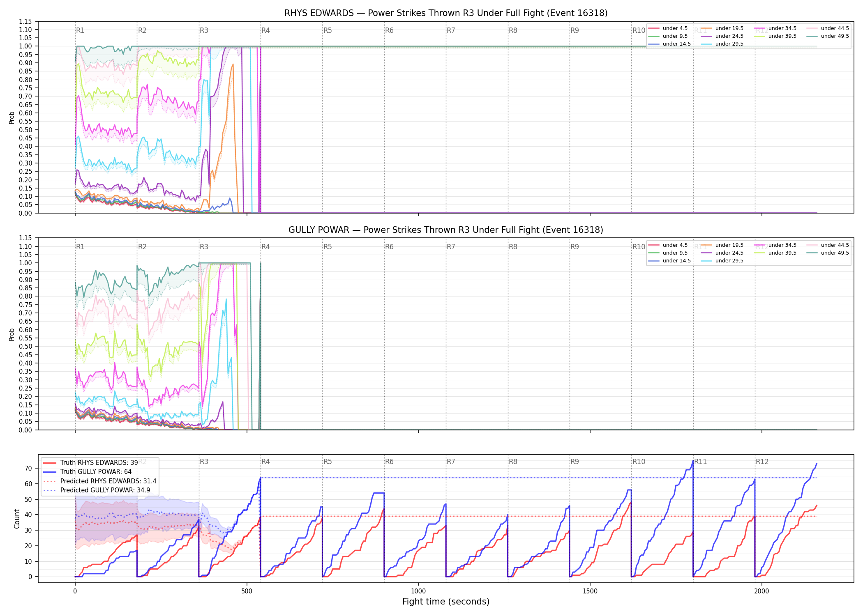Click the 'Count' y-axis label
863x616 pixels.
coord(17,519)
